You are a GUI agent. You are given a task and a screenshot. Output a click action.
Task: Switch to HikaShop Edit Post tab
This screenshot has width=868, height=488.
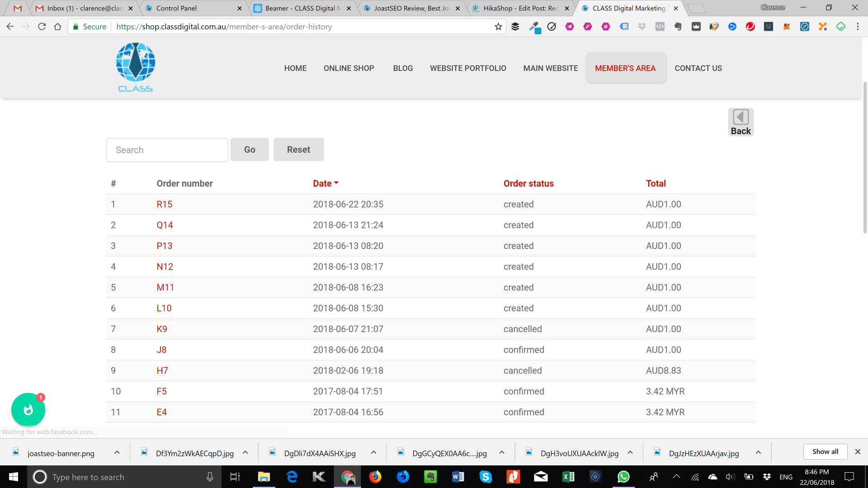[520, 8]
